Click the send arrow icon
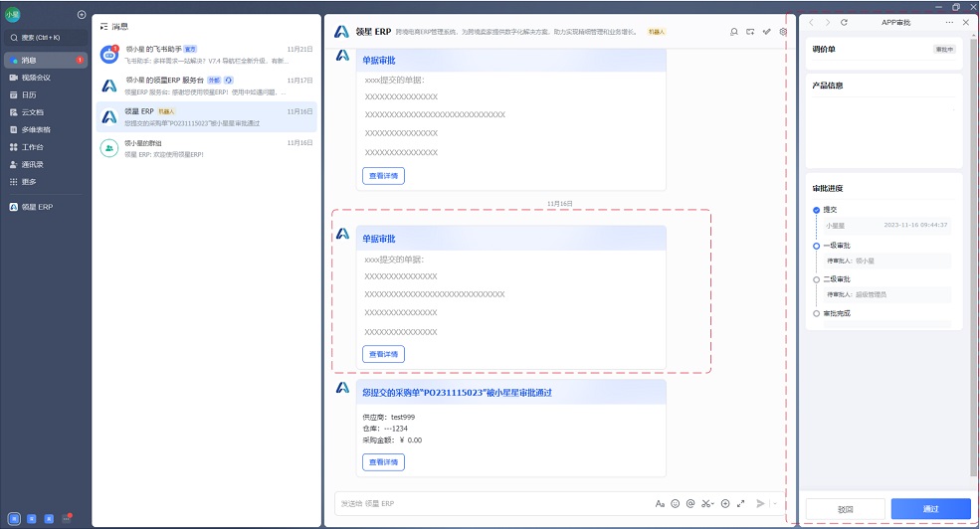Screen dimensions: 980x529 (x=760, y=503)
